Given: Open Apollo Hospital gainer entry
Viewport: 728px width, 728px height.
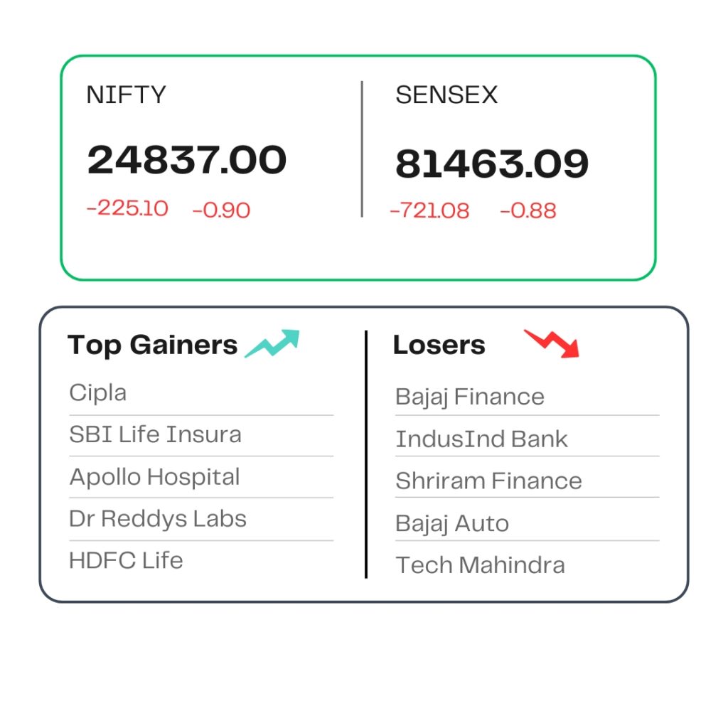Looking at the screenshot, I should pyautogui.click(x=154, y=478).
